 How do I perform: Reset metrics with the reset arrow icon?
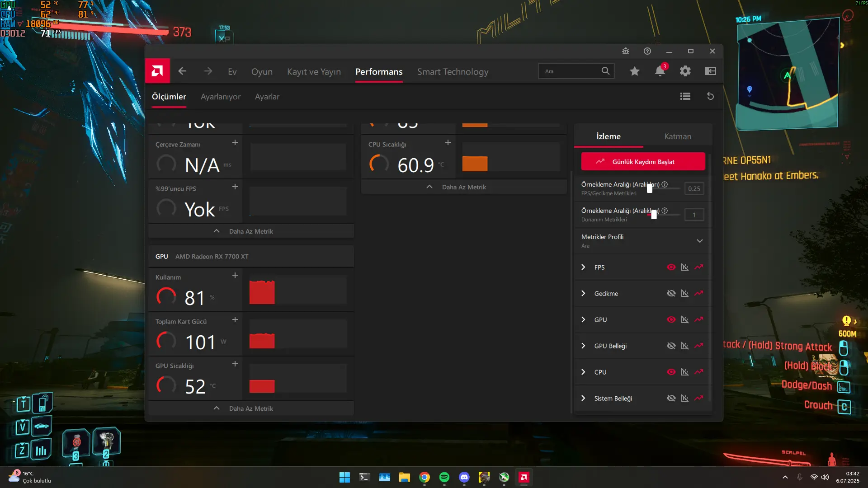tap(710, 96)
